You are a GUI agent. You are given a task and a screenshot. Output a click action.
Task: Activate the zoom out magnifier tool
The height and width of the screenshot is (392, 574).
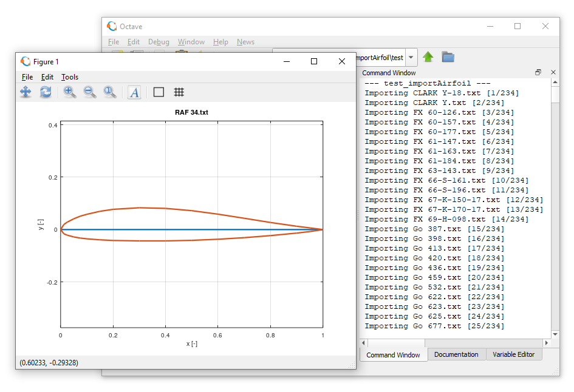click(90, 92)
